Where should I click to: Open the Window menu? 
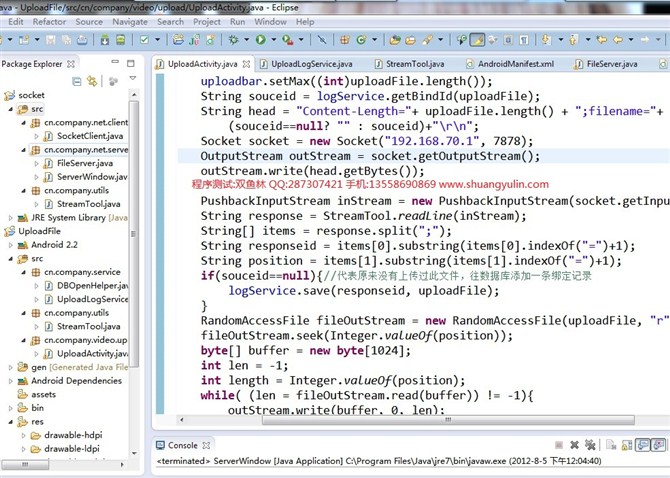(270, 22)
